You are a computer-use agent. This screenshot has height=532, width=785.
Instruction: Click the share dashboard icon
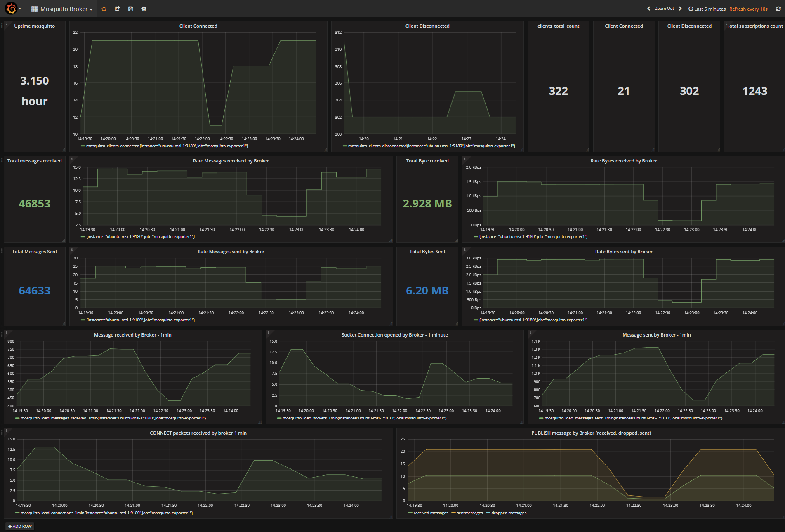(117, 9)
